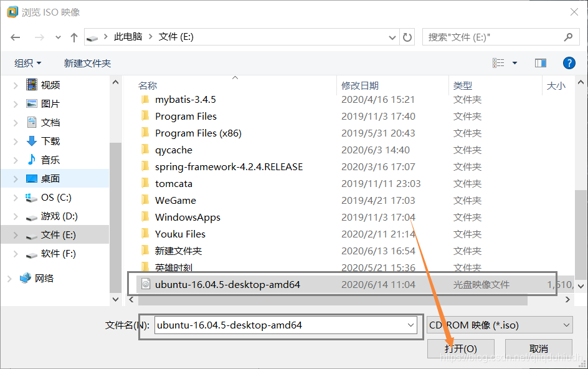Screen dimensions: 588x369
Task: Click the 打开(O) button
Action: 461,348
